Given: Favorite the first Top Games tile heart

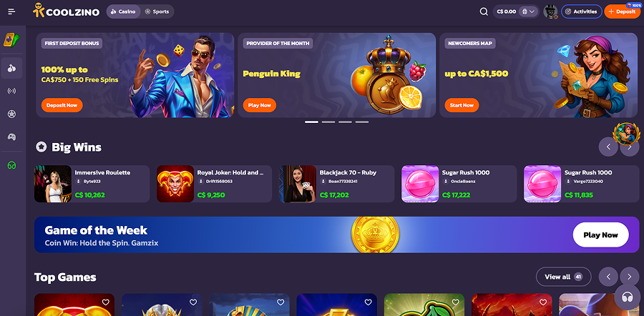Looking at the screenshot, I should (106, 302).
